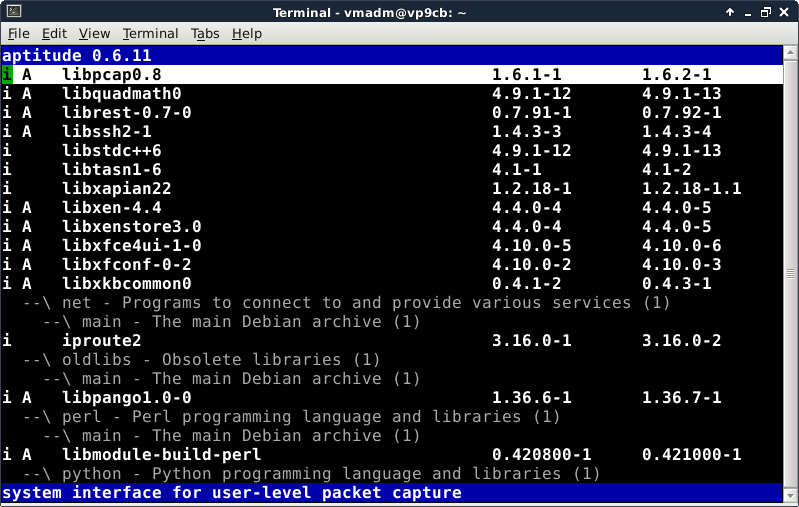
Task: Maximize the Terminal window
Action: tap(764, 12)
